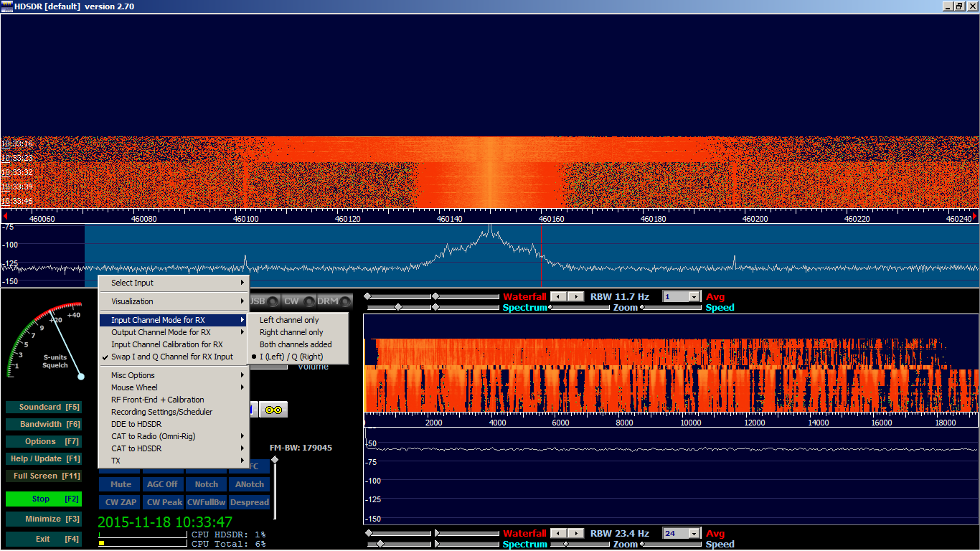Click the right scroll arrow of the RF frequency scale
Viewport: 980px width, 551px height.
976,215
